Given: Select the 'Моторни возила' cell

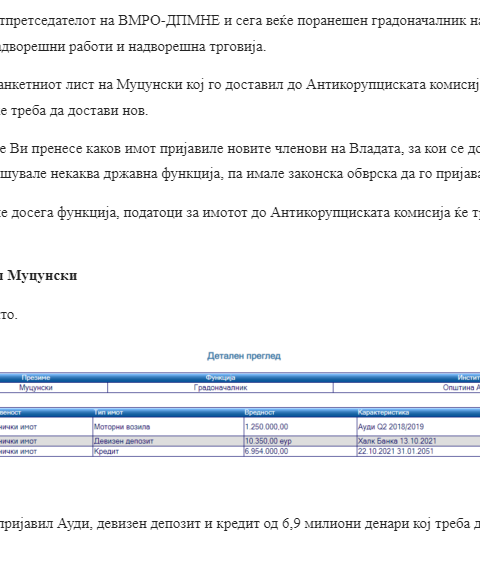Looking at the screenshot, I should 168,427.
